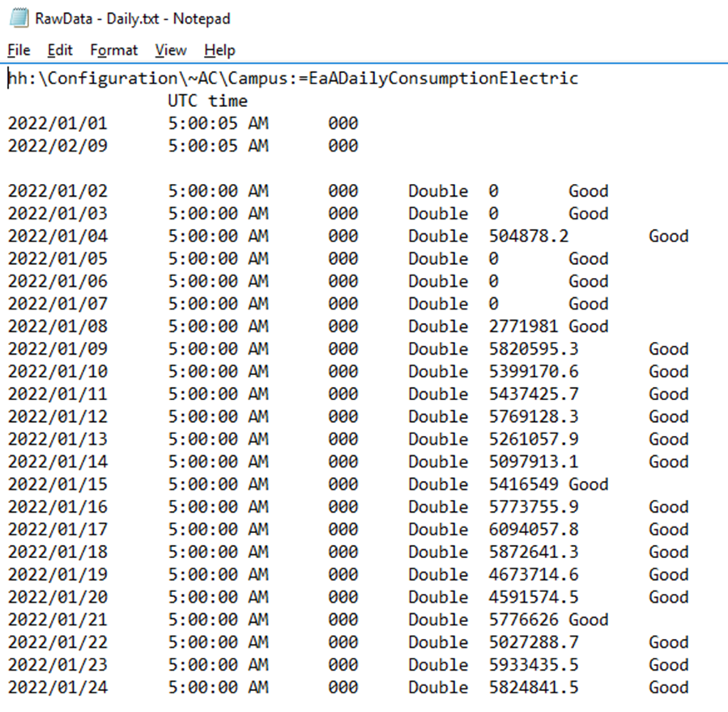Click the 'UTC time' header text

pyautogui.click(x=207, y=100)
